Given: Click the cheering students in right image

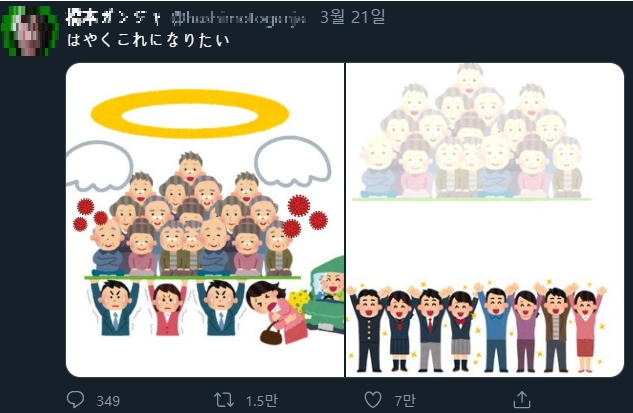Looking at the screenshot, I should pos(477,326).
